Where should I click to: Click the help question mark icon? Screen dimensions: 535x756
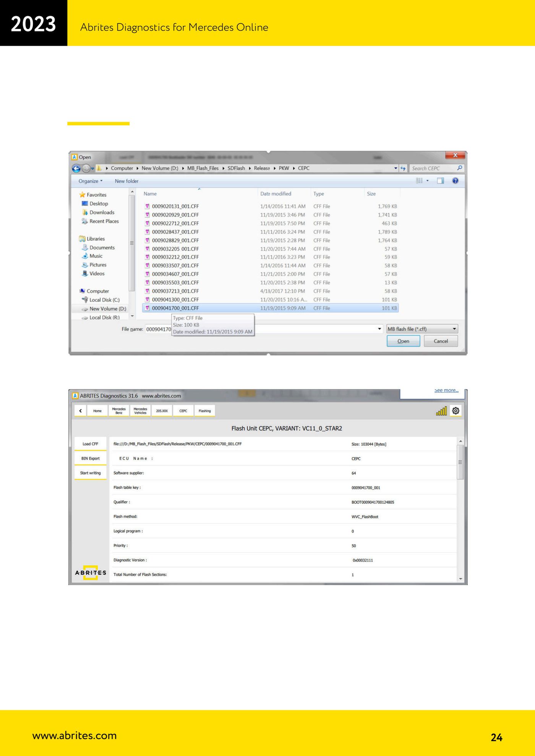click(455, 181)
